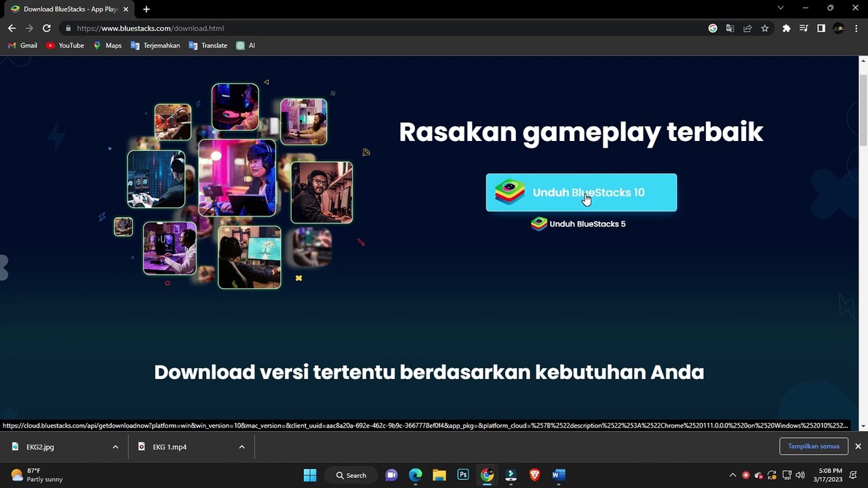Click the "Download versi tertentu berdasarkan kebutuhan Anda" heading

pos(429,372)
